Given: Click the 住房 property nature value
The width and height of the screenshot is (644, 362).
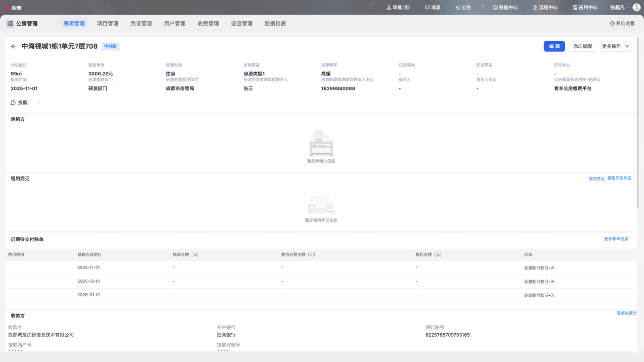Looking at the screenshot, I should click(x=170, y=74).
